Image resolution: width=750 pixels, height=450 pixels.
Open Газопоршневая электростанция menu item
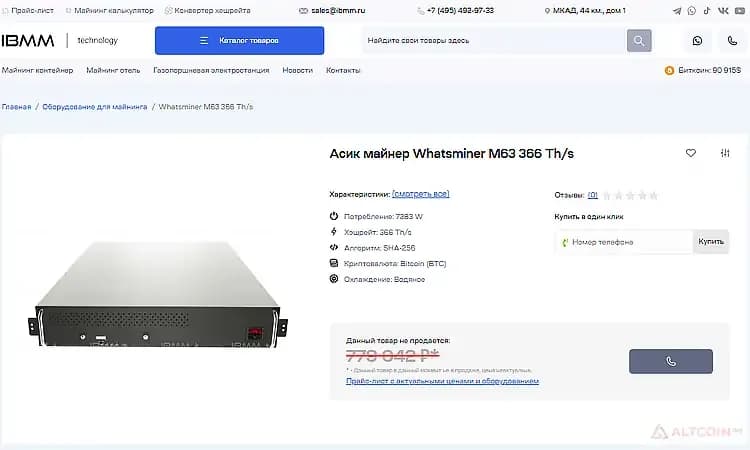(211, 70)
